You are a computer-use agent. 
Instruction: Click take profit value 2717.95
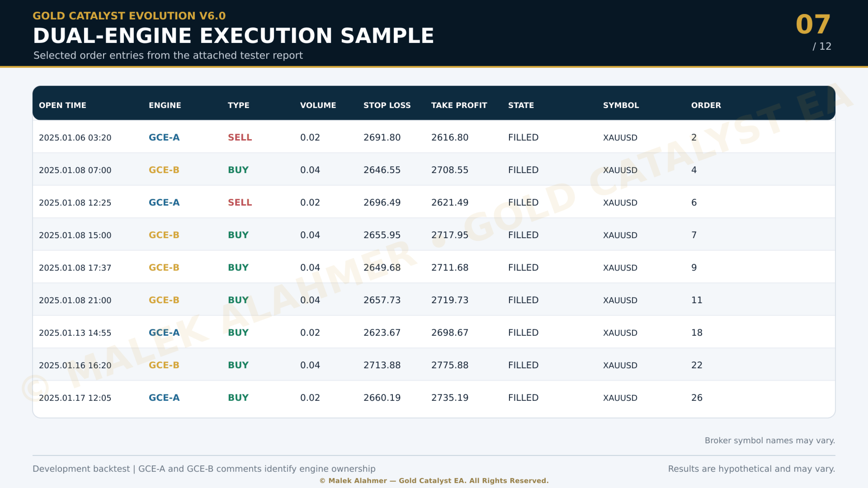[x=450, y=235]
